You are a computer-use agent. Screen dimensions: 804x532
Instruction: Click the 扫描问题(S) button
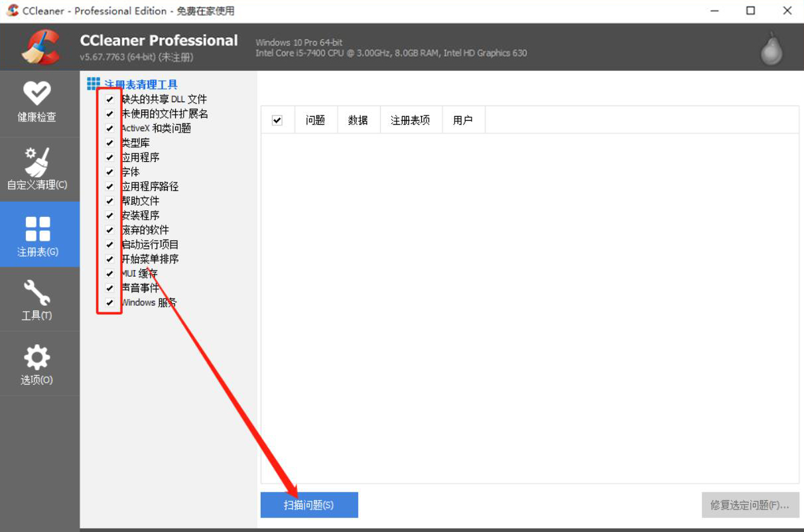point(309,505)
